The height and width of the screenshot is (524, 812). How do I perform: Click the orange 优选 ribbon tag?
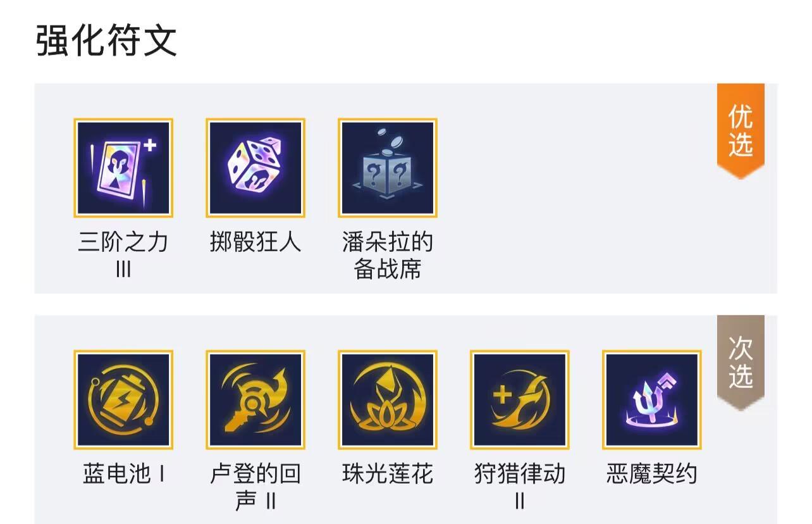741,131
